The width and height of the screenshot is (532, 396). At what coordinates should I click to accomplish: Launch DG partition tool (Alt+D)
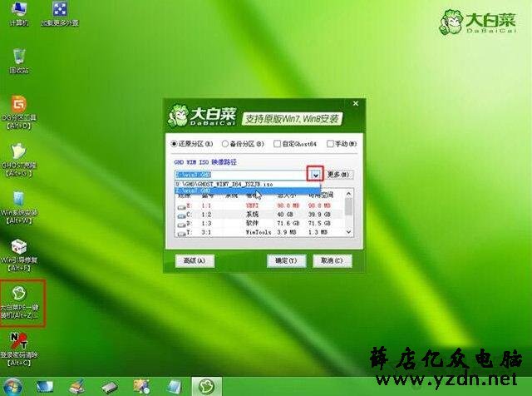19,113
